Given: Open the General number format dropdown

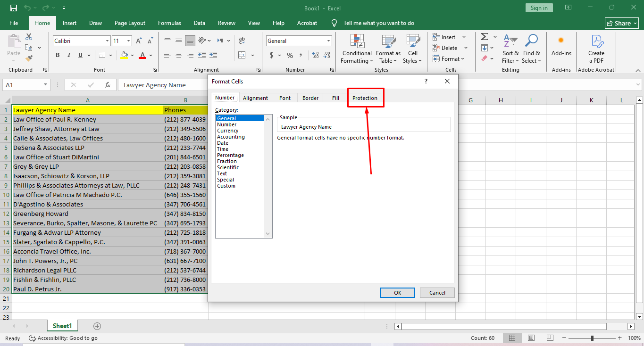Looking at the screenshot, I should click(x=328, y=41).
